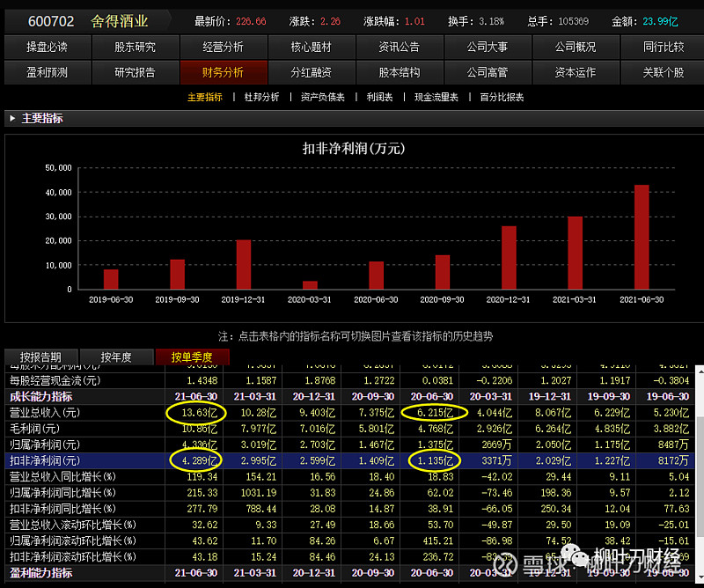Open the 操盘必读 tab
Viewport: 704px width, 588px height.
[x=48, y=47]
